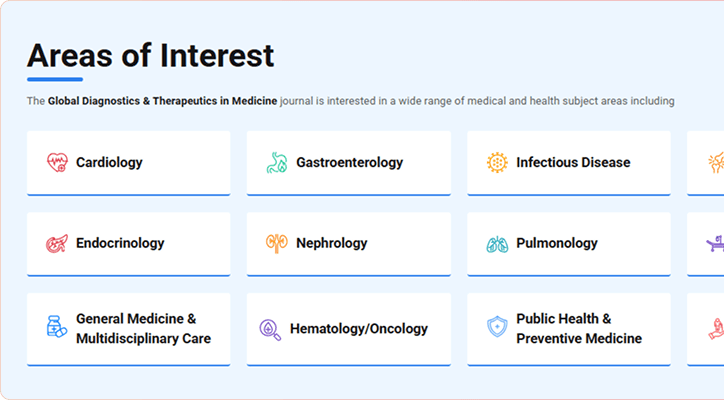Click the Nephrology kidneys icon
Screen dimensions: 724x400
tap(277, 243)
